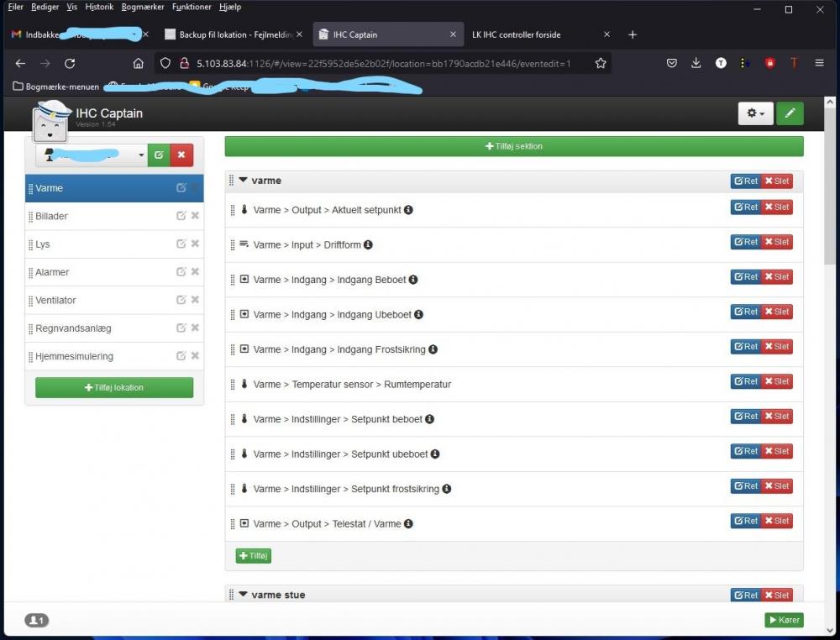Click the green pencil edit-mode icon

pos(789,113)
